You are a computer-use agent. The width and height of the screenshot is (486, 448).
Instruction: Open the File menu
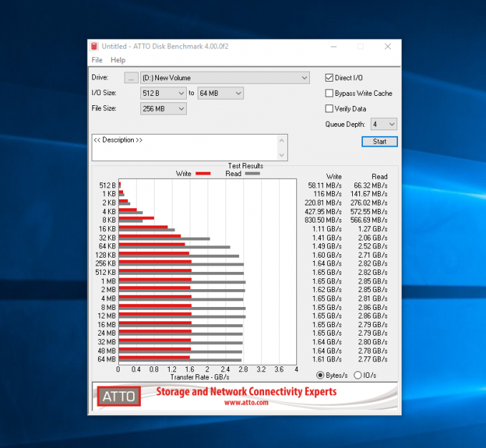point(97,60)
